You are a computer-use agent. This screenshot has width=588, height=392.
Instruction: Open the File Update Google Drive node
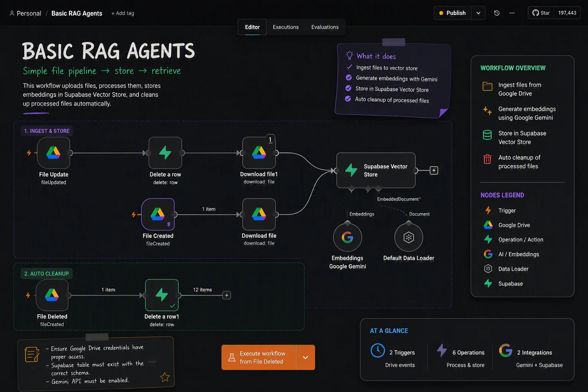pyautogui.click(x=54, y=153)
